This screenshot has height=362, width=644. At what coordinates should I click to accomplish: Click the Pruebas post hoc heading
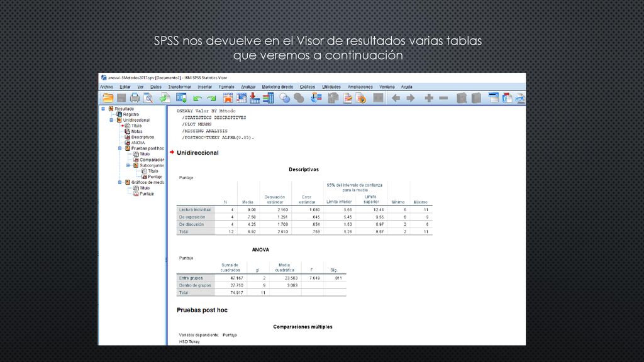coord(202,310)
